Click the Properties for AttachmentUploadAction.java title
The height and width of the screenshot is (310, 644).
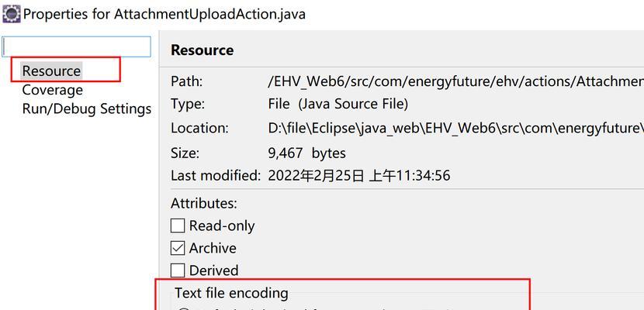click(164, 14)
